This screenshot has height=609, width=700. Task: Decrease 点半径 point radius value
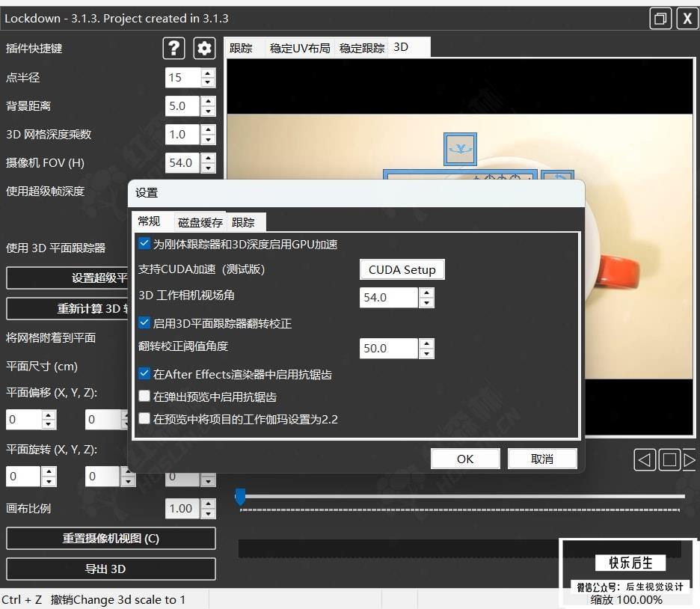208,82
